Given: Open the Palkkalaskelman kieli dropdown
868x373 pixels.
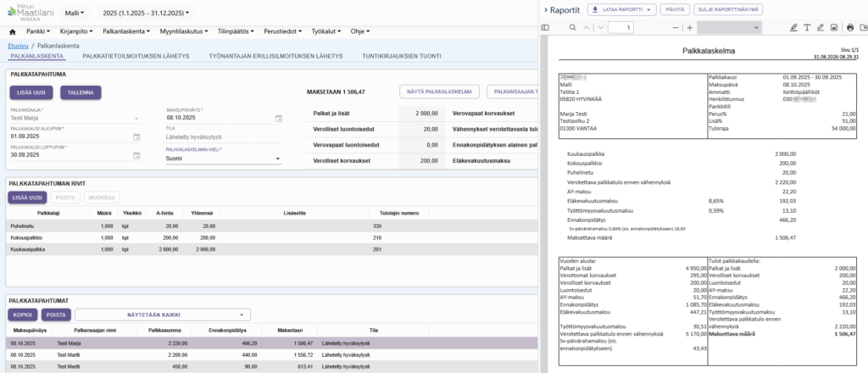Looking at the screenshot, I should coord(224,159).
